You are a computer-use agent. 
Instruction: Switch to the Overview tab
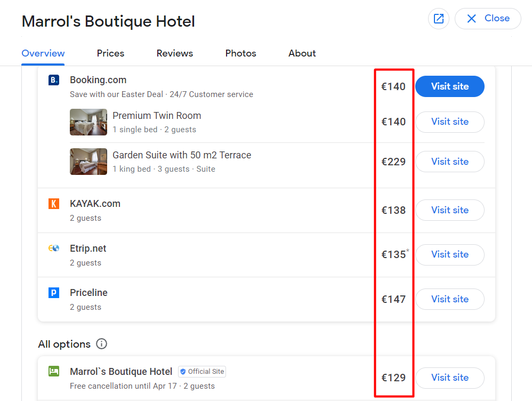(x=43, y=53)
